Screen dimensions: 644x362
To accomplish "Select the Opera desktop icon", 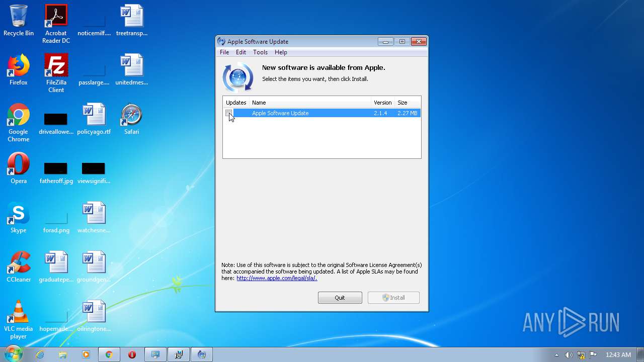I will 19,168.
